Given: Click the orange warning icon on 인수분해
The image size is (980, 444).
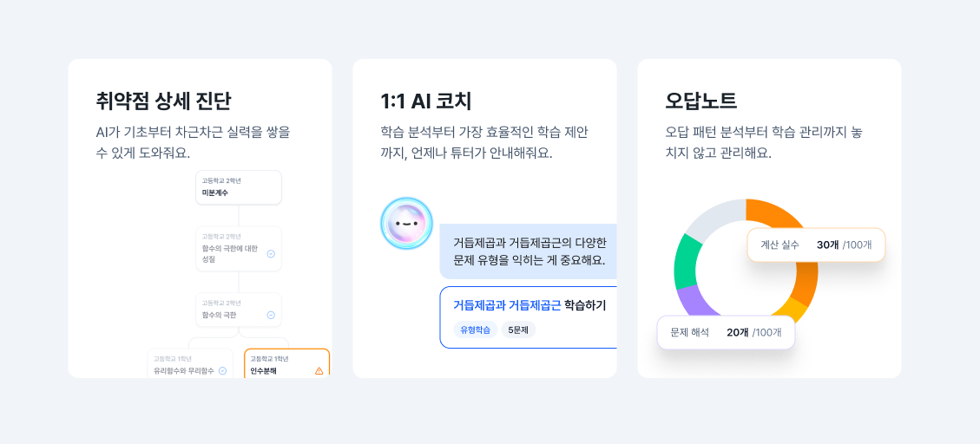Looking at the screenshot, I should click(x=319, y=371).
